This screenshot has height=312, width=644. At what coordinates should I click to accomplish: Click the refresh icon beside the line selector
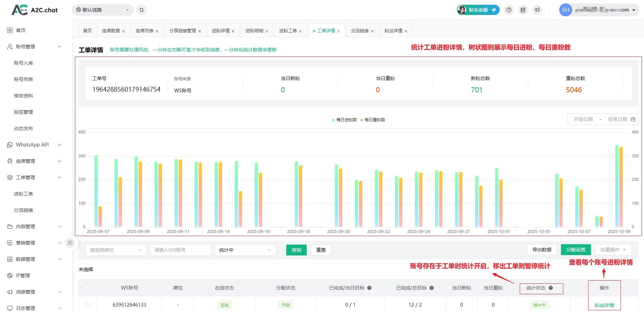(142, 10)
